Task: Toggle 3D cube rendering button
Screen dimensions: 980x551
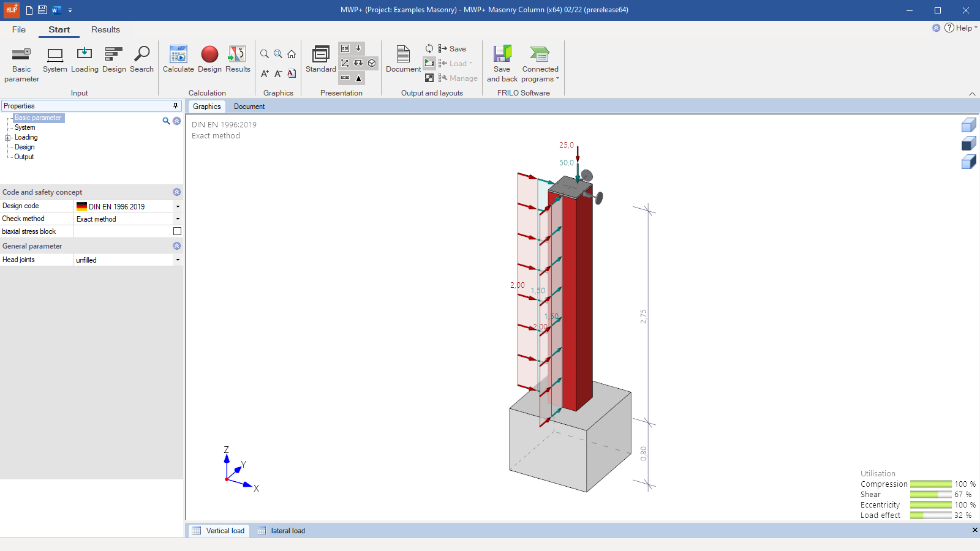Action: [x=372, y=63]
